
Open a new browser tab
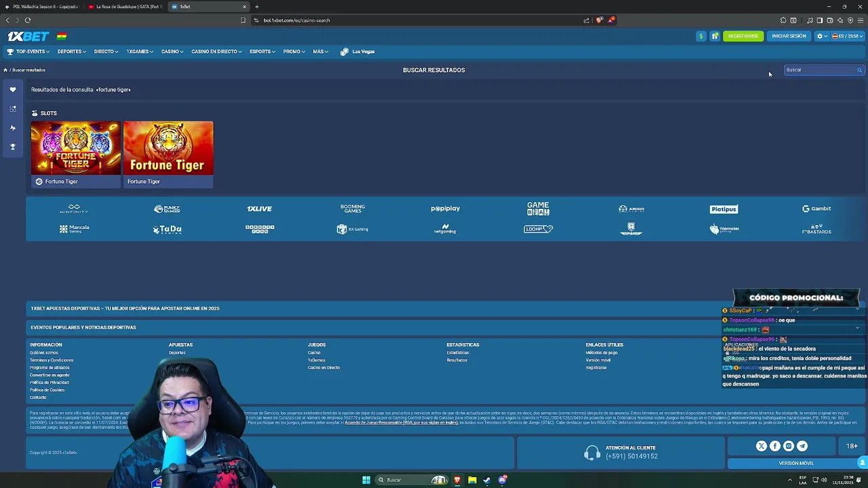pyautogui.click(x=257, y=7)
